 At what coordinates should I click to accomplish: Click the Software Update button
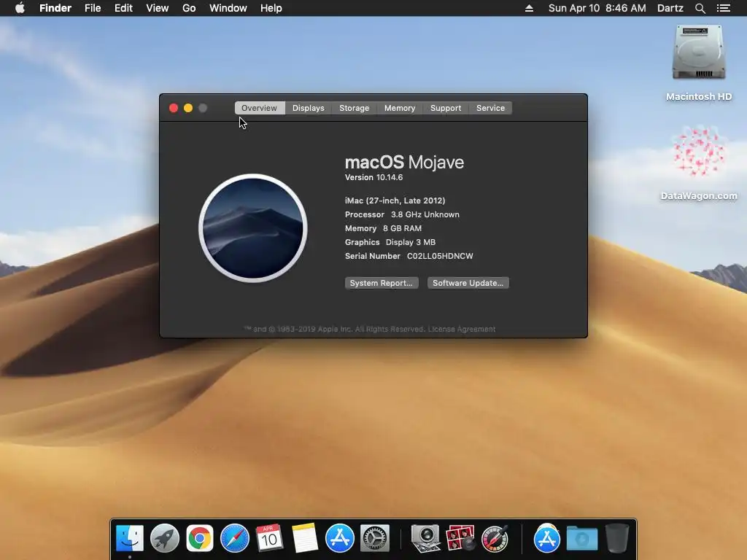tap(468, 283)
